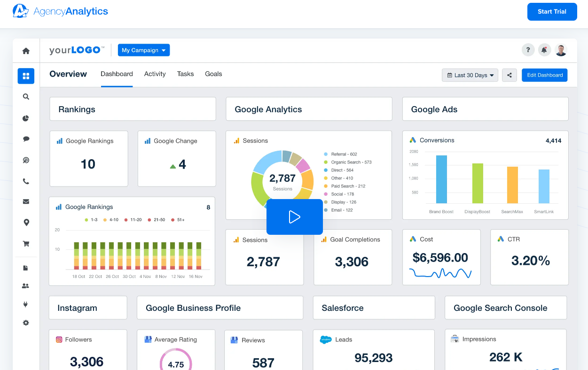This screenshot has height=370, width=588.
Task: Click the Google Analytics section header
Action: pyautogui.click(x=309, y=109)
